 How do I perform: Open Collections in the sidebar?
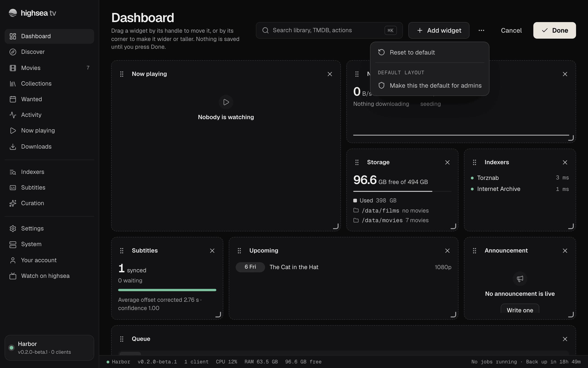coord(49,84)
